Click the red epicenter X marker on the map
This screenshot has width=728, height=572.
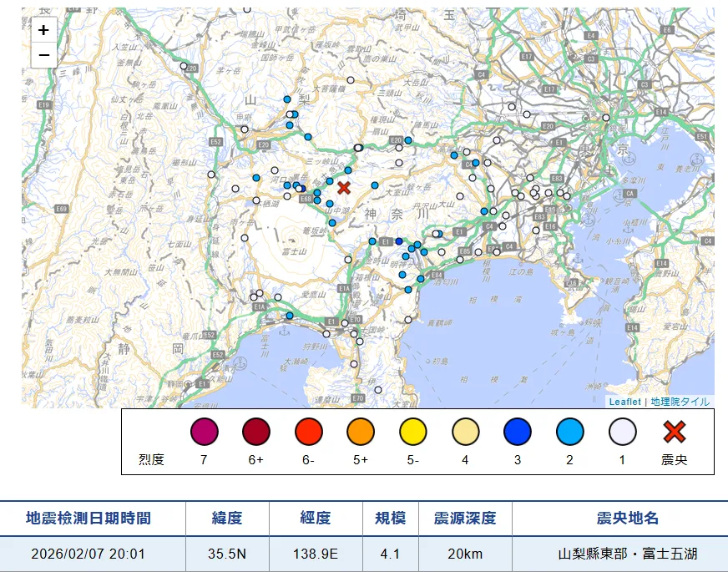click(343, 187)
